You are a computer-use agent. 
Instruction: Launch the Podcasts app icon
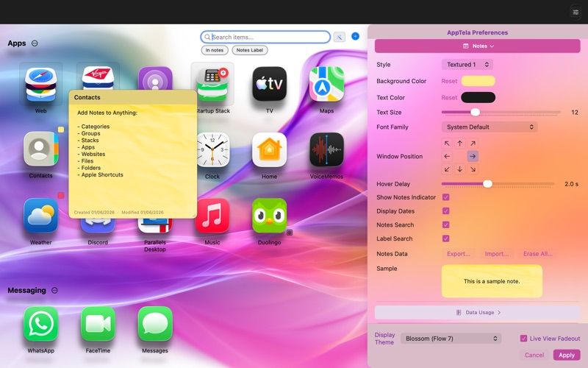[155, 78]
